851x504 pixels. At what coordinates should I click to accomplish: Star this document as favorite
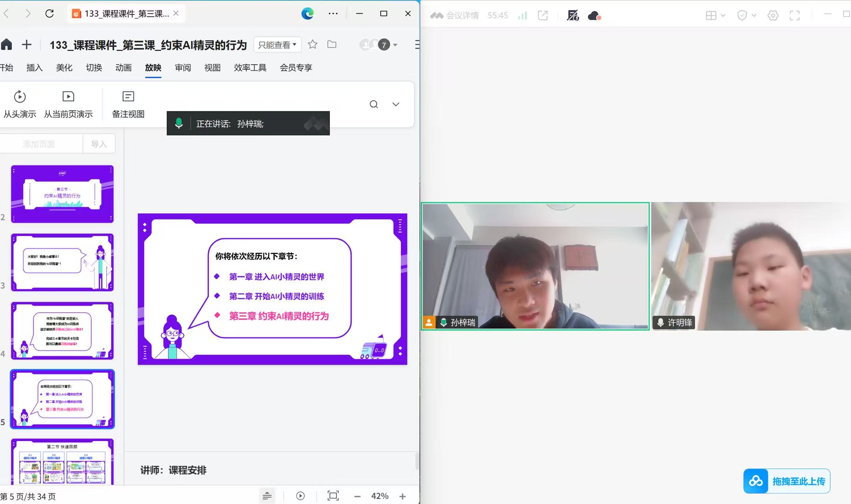click(312, 44)
